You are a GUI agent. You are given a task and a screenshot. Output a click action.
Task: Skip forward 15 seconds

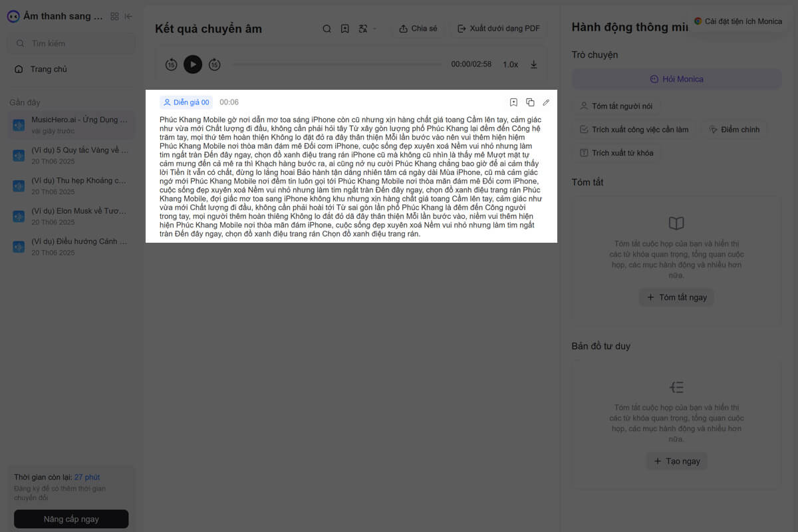tap(214, 65)
